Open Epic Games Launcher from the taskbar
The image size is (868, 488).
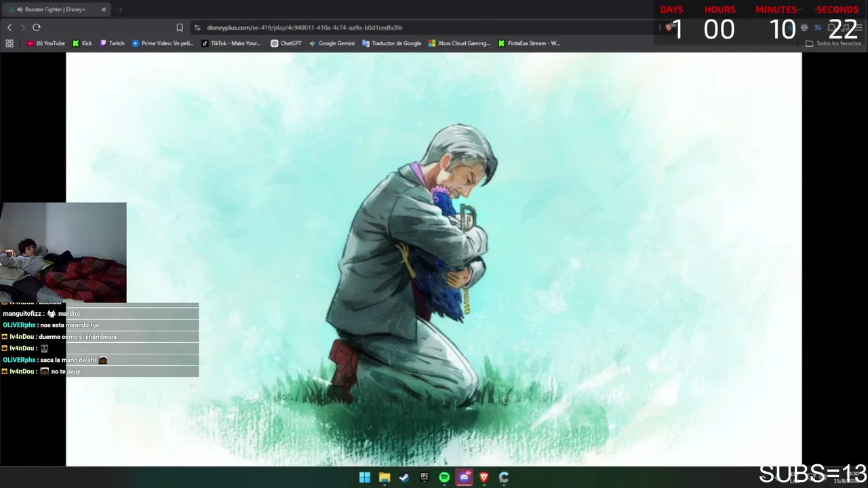click(x=425, y=477)
